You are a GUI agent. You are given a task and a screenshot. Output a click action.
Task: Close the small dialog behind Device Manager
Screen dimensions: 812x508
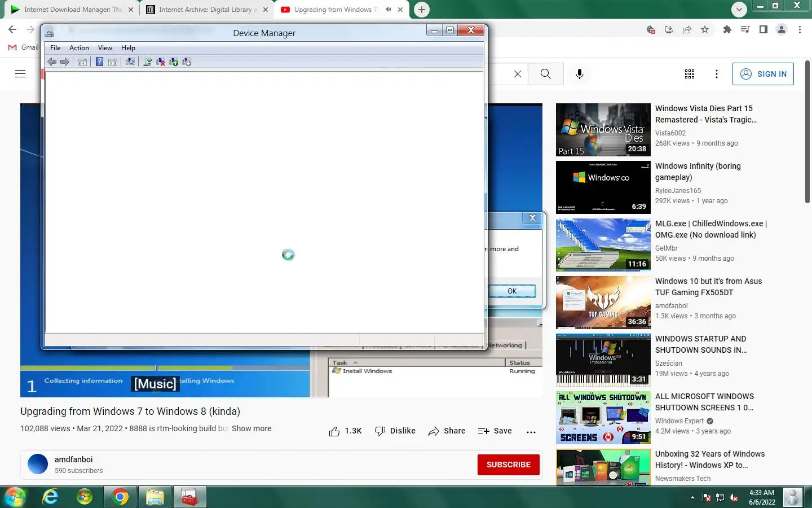(x=532, y=218)
